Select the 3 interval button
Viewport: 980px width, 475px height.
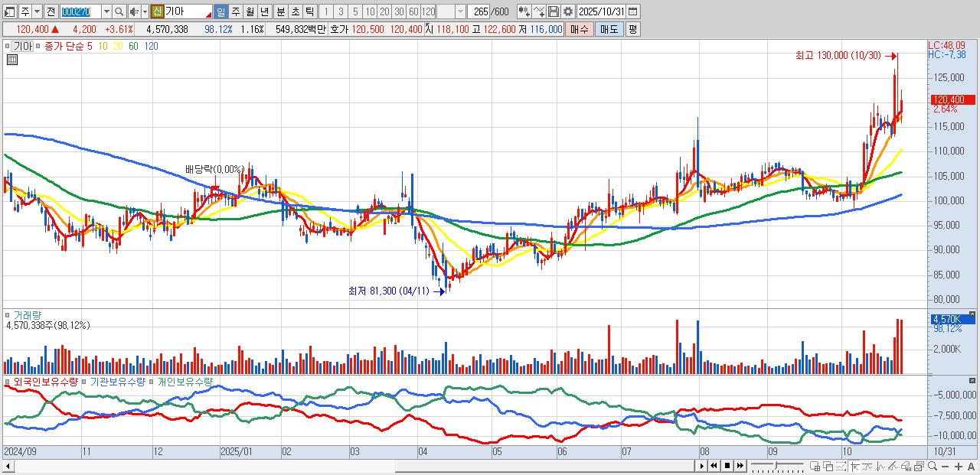coord(341,11)
